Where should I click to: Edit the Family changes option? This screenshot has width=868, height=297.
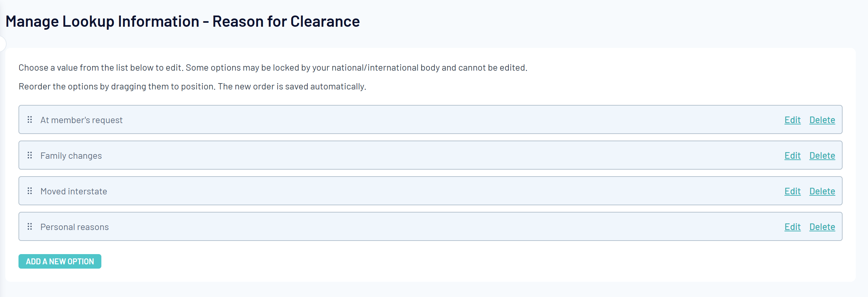click(x=792, y=155)
